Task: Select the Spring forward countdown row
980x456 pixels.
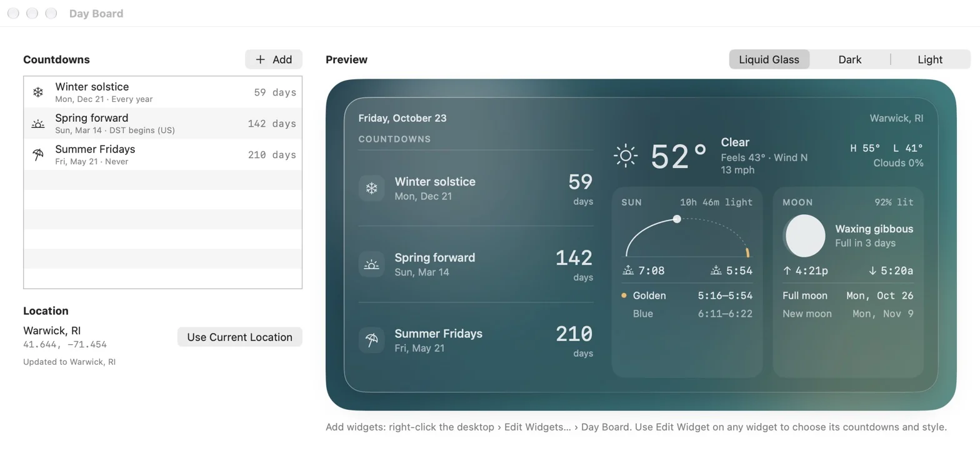Action: coord(162,124)
